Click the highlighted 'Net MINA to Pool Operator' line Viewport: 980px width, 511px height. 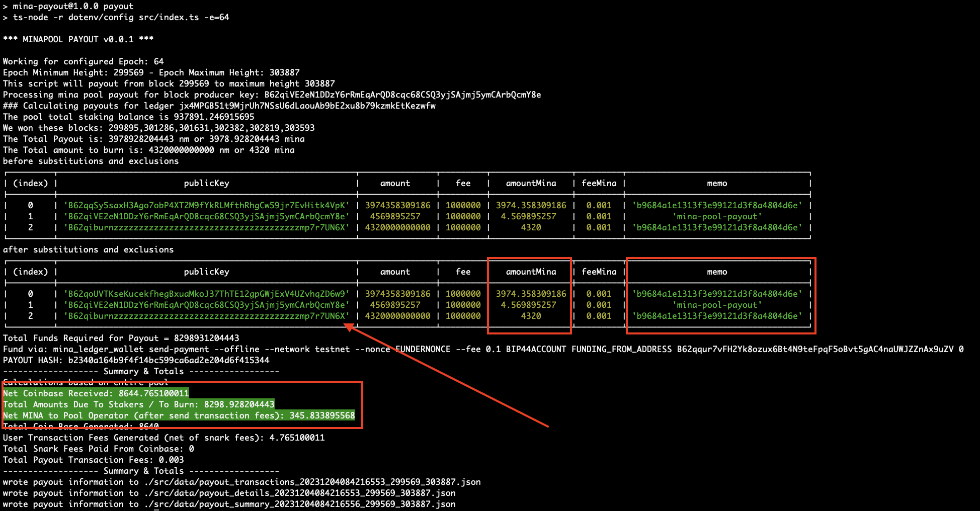click(x=179, y=415)
